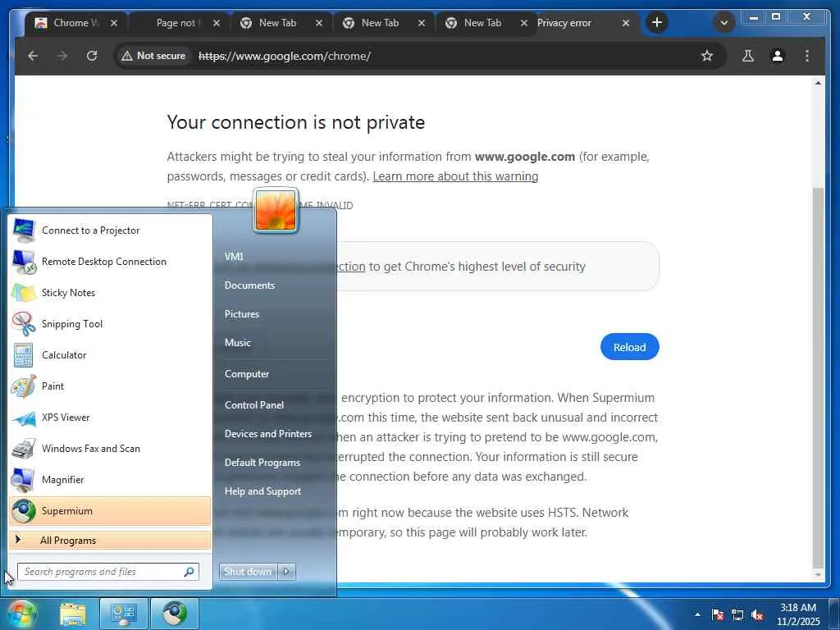This screenshot has width=840, height=630.
Task: Close the Chrome W tab
Action: point(113,23)
